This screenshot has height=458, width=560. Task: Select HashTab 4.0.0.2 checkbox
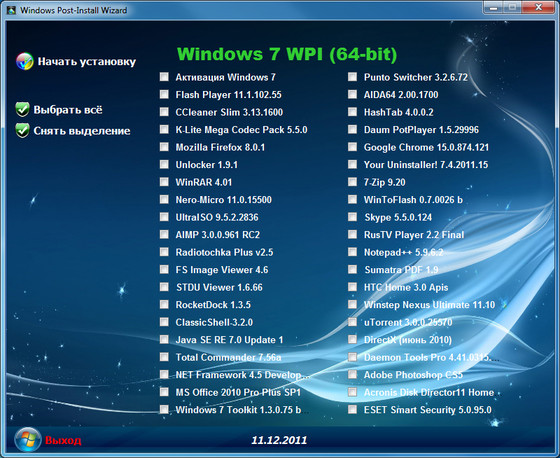pyautogui.click(x=352, y=112)
